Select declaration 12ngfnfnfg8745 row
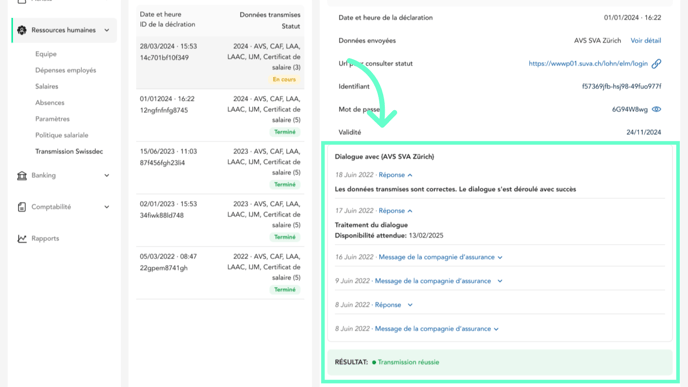688x387 pixels. point(220,115)
